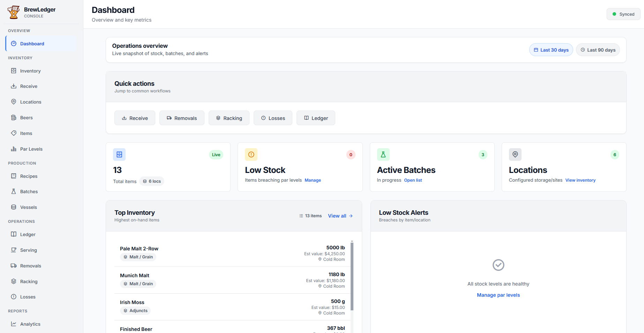Click the Removals quick action button
The height and width of the screenshot is (333, 644).
pos(182,118)
